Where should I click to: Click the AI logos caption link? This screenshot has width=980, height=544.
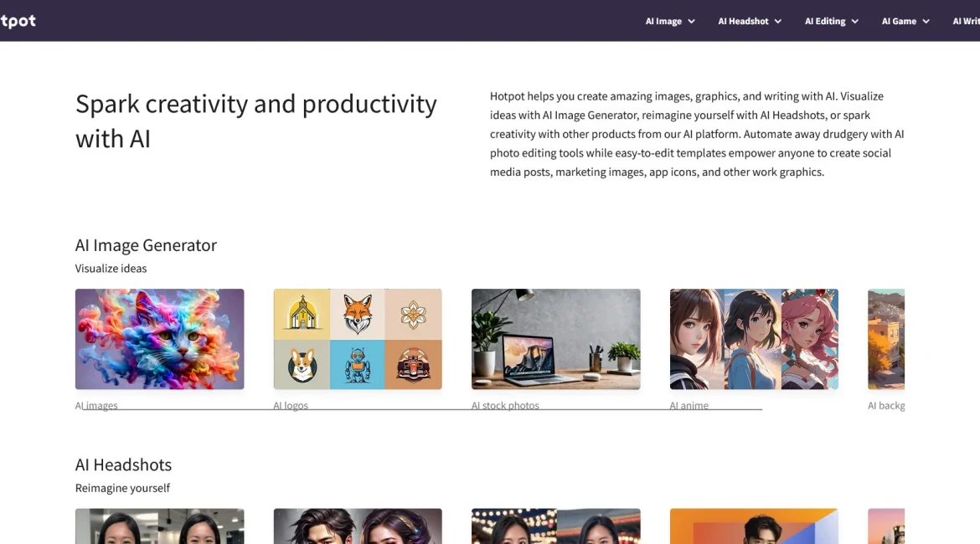tap(291, 405)
